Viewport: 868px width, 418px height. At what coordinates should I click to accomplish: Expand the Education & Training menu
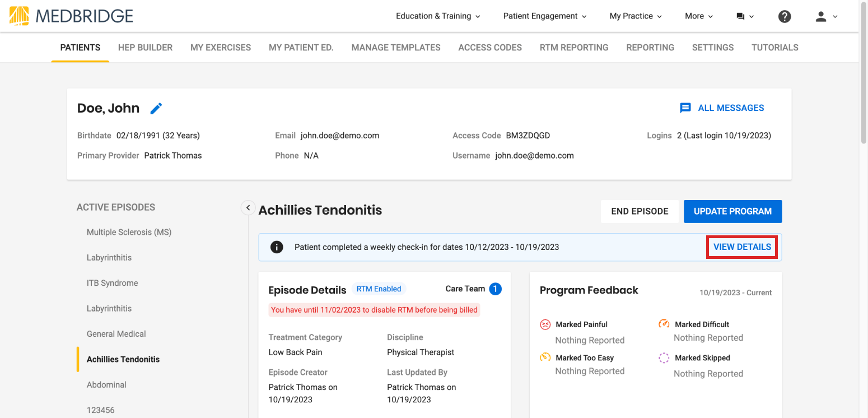(438, 16)
